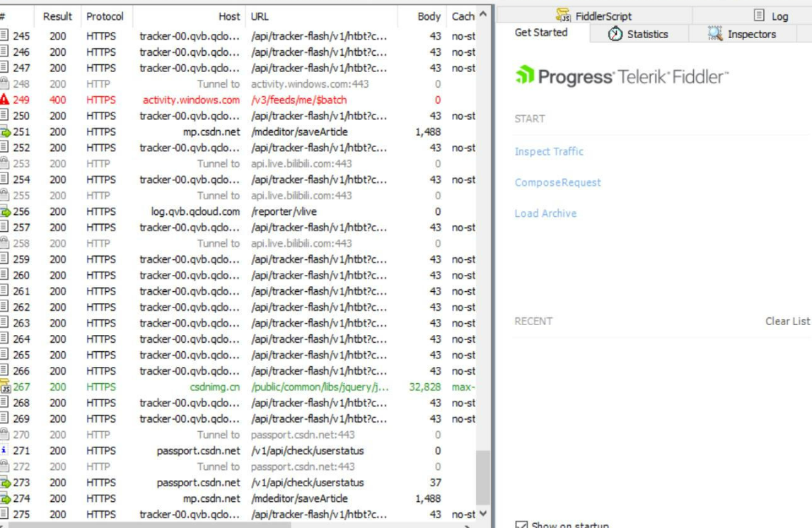Select /mdeditor/saveArticle URL in session 274

(299, 498)
